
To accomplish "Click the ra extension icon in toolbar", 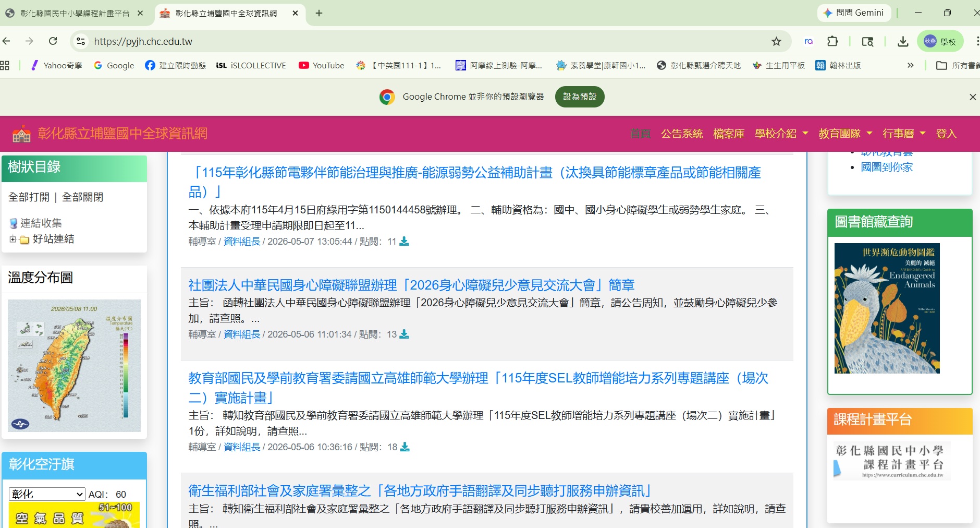I will pyautogui.click(x=808, y=41).
